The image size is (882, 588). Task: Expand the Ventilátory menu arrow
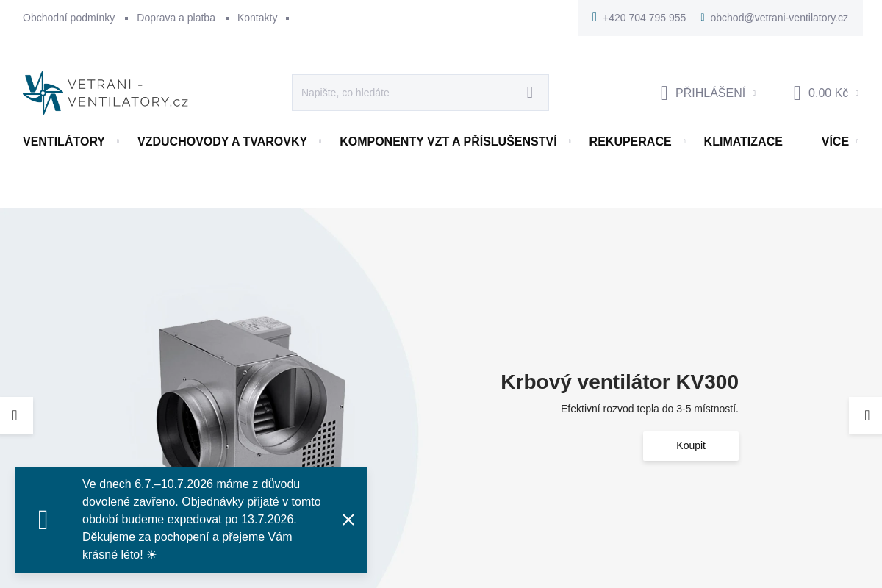click(118, 141)
